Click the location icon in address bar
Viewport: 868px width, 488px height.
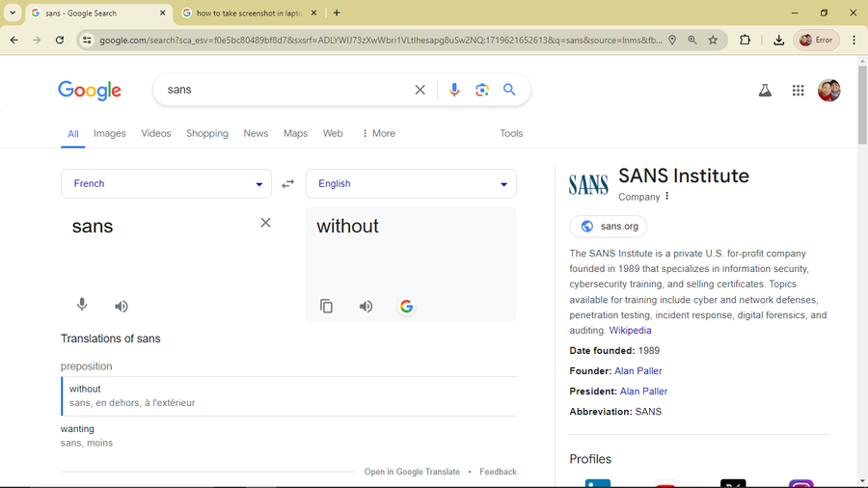672,40
